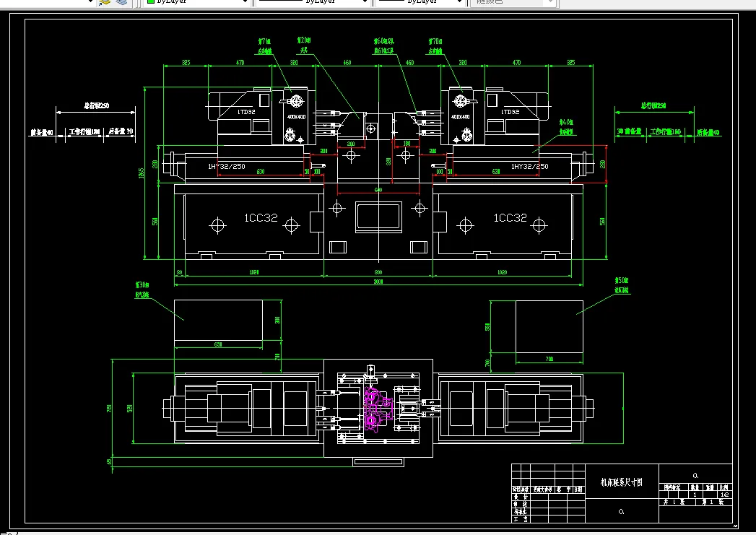Click the magenta workpiece in plan view
Screen dimensions: 756x535
pos(377,408)
